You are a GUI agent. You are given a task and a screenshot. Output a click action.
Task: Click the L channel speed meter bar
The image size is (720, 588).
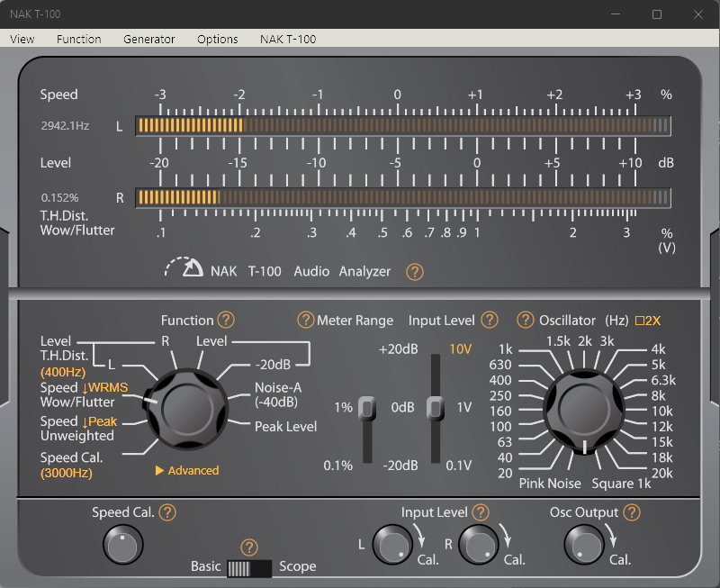(403, 125)
